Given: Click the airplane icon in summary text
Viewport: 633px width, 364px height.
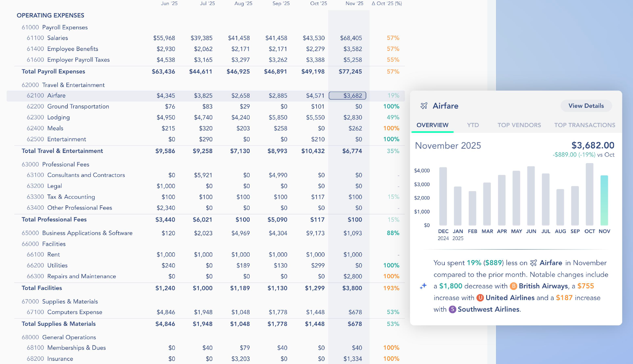Looking at the screenshot, I should point(534,263).
